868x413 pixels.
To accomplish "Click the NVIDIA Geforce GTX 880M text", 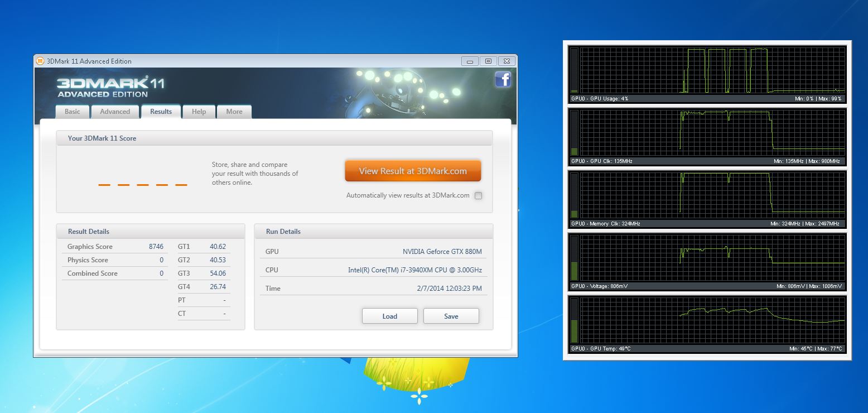I will (442, 252).
